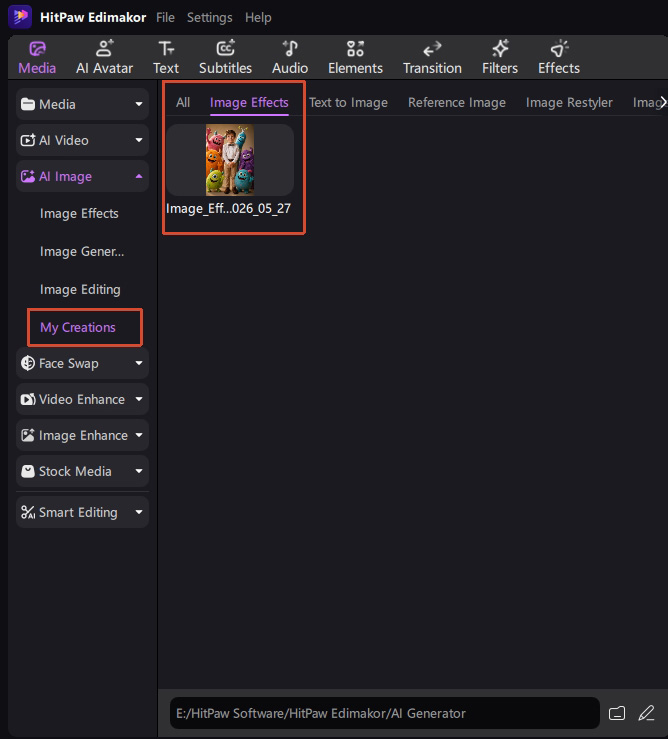Click the AI Generator path field

tap(385, 713)
